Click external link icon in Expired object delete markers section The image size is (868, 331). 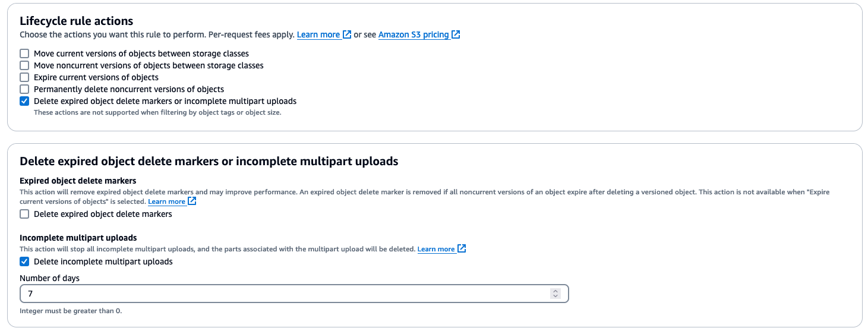coord(192,201)
